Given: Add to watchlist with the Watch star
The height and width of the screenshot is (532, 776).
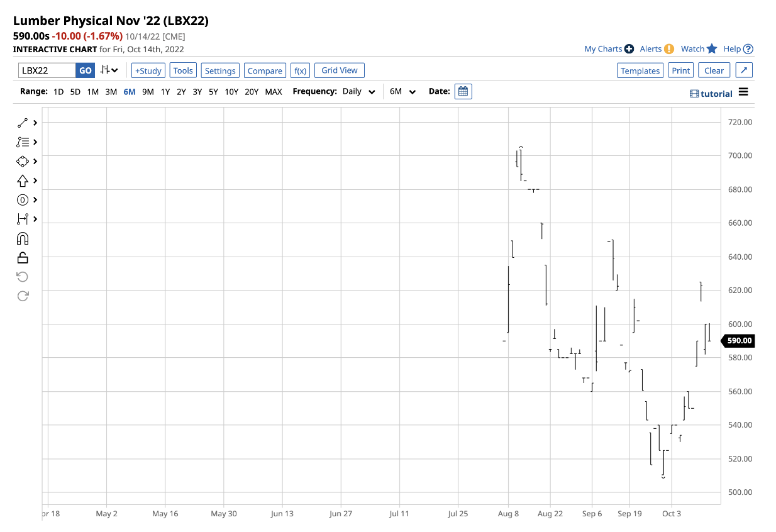Looking at the screenshot, I should 699,48.
